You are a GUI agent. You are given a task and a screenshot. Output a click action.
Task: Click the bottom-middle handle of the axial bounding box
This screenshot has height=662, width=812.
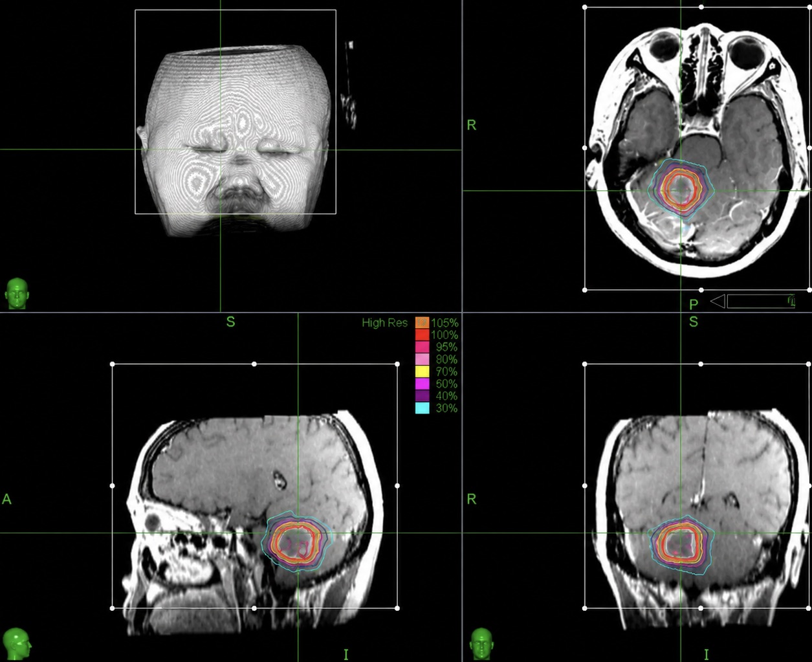point(701,290)
